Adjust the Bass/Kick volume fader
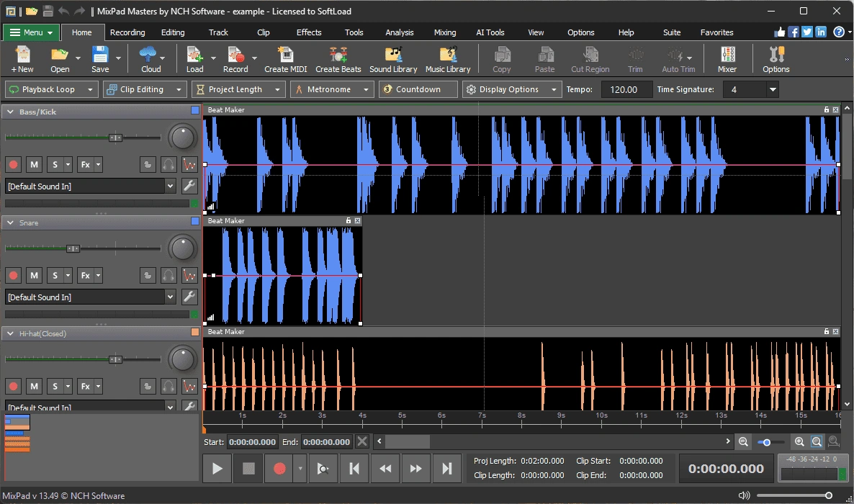Viewport: 854px width, 504px height. (115, 138)
